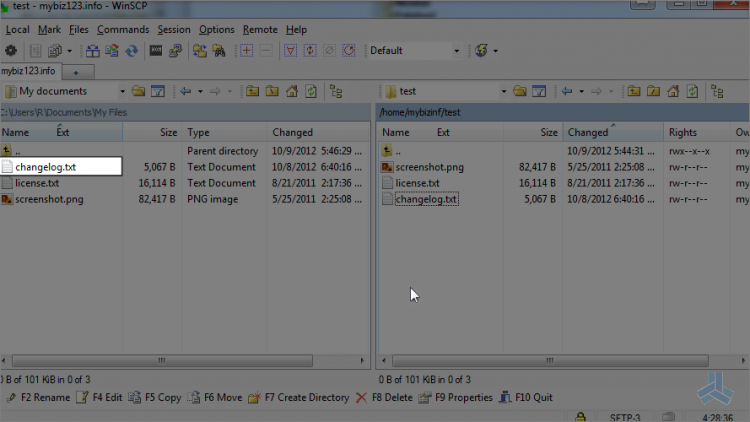Image resolution: width=750 pixels, height=422 pixels.
Task: Select screenshot.png in the remote panel
Action: click(x=429, y=167)
